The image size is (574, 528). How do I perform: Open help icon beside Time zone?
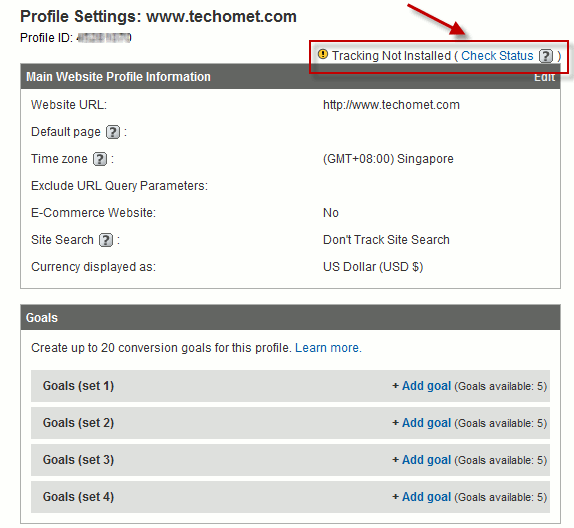(100, 159)
